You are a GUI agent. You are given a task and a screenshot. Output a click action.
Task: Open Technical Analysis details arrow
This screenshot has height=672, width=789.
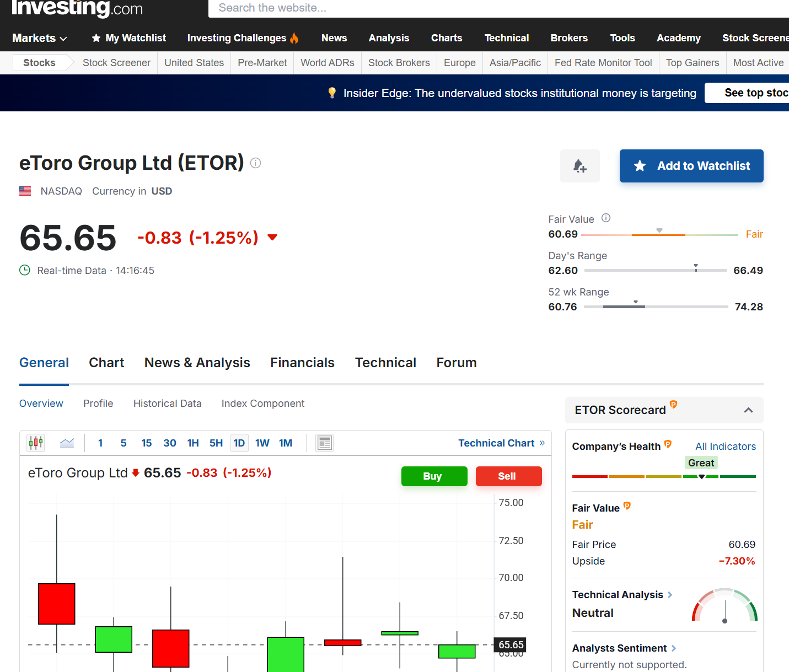tap(670, 595)
